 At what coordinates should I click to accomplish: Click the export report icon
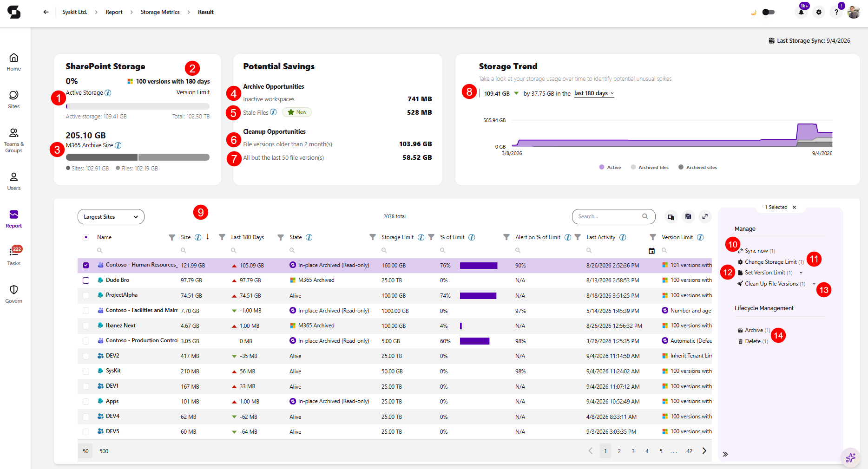(x=671, y=216)
